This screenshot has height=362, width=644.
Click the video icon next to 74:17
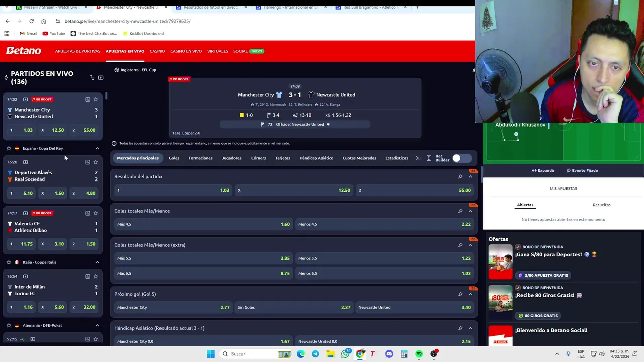point(25,213)
